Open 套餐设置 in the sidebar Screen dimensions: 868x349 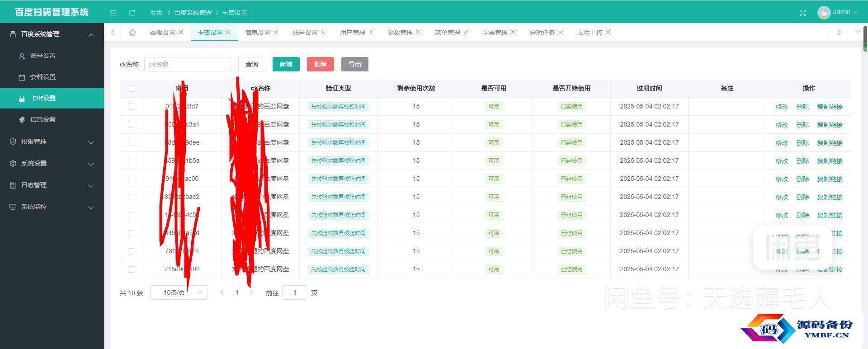coord(52,77)
